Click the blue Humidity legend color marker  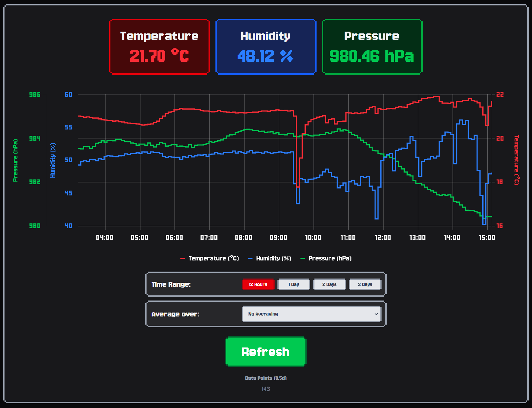coord(250,259)
